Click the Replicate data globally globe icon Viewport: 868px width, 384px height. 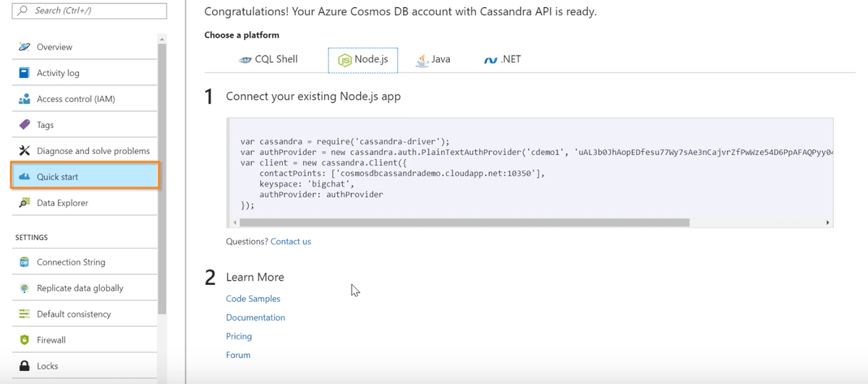[x=25, y=289]
